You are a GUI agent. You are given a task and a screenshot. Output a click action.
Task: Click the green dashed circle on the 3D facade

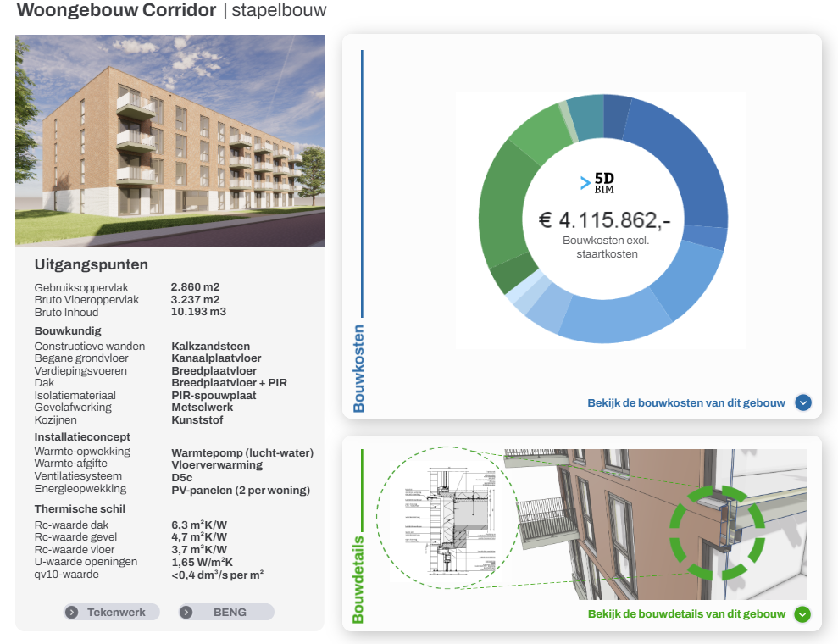[x=717, y=532]
